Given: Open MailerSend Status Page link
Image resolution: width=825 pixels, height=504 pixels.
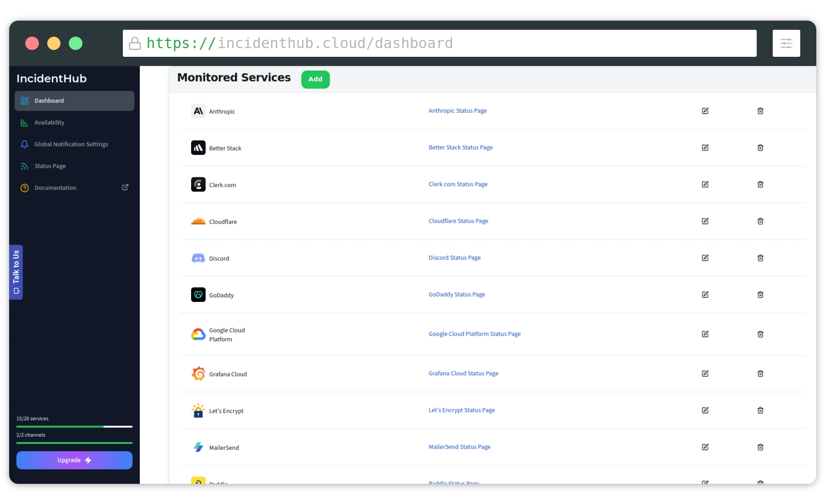Looking at the screenshot, I should click(x=459, y=447).
